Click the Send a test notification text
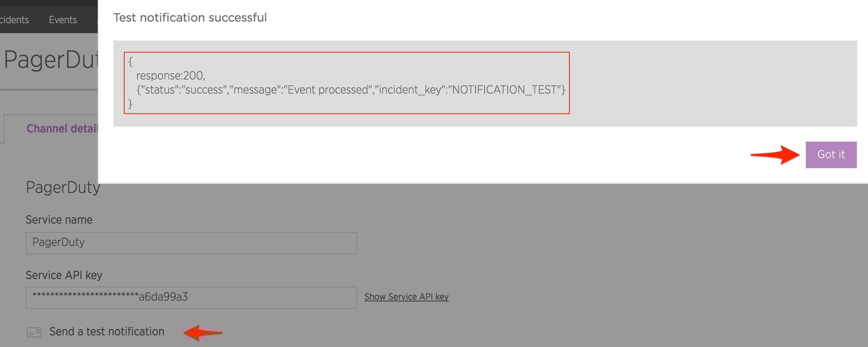 (x=107, y=332)
